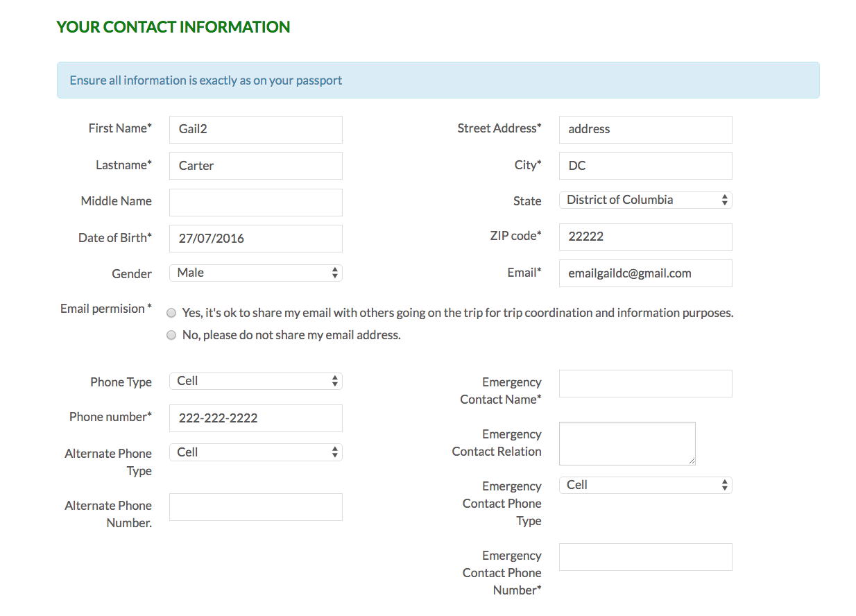The width and height of the screenshot is (856, 616).
Task: Click the Emergency Contact Relation text area
Action: [x=626, y=443]
